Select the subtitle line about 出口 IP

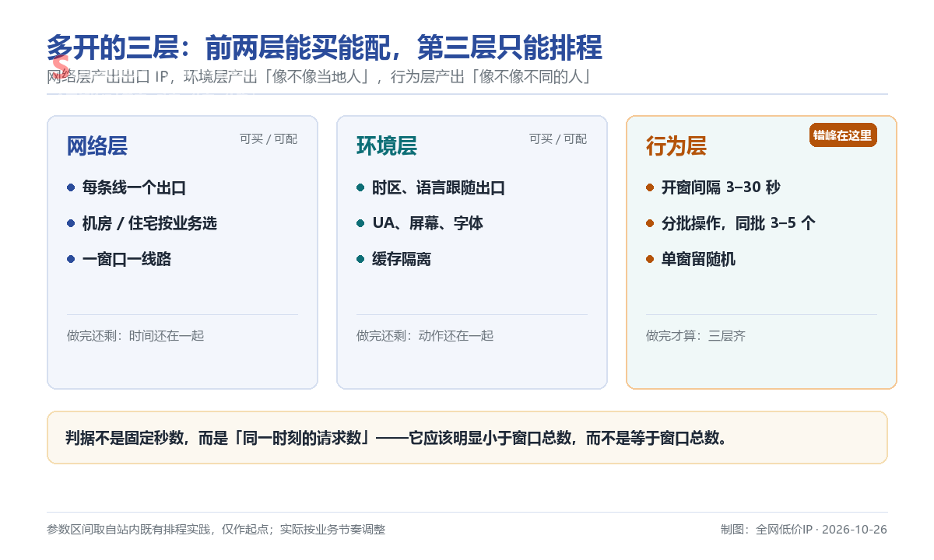coord(319,77)
